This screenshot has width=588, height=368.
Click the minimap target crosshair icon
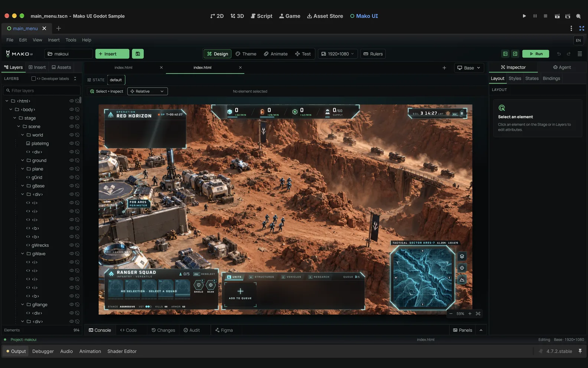[462, 268]
